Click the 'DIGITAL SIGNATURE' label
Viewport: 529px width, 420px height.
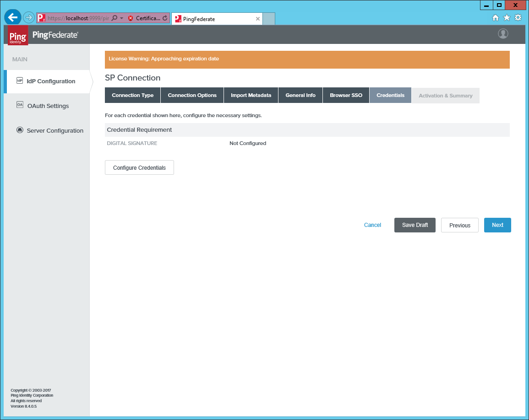coord(132,143)
